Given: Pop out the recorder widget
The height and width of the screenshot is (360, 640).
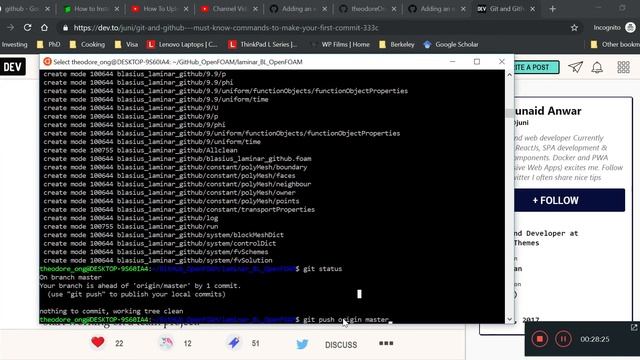Looking at the screenshot, I should [x=634, y=327].
